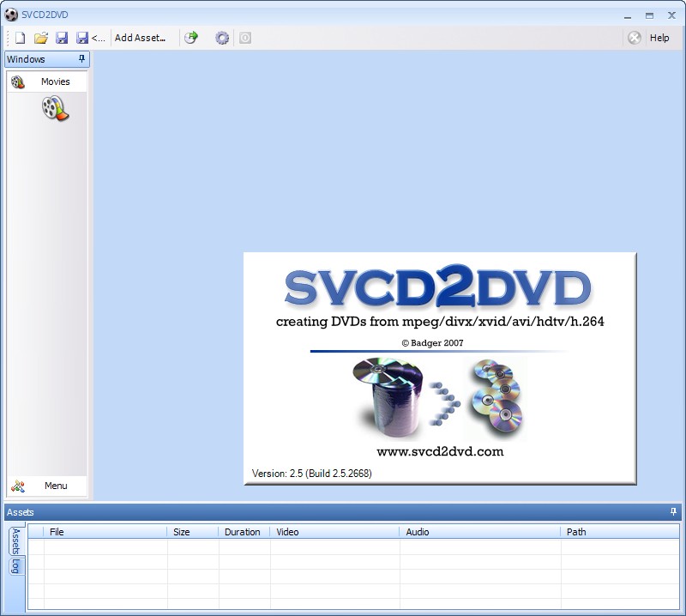Click the Video column header
The width and height of the screenshot is (686, 616).
[x=334, y=532]
